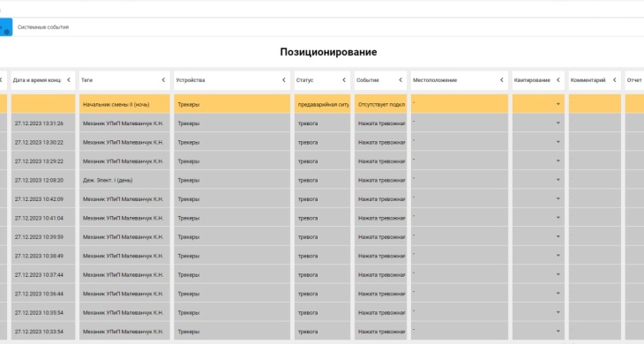Screen dimensions: 644x344
Task: Open the Системные события tab
Action: [x=43, y=27]
